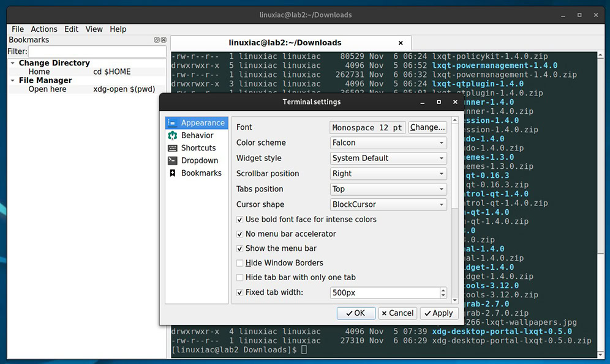Screen dimensions: 610x364
Task: Click the Change... font button
Action: pos(427,127)
